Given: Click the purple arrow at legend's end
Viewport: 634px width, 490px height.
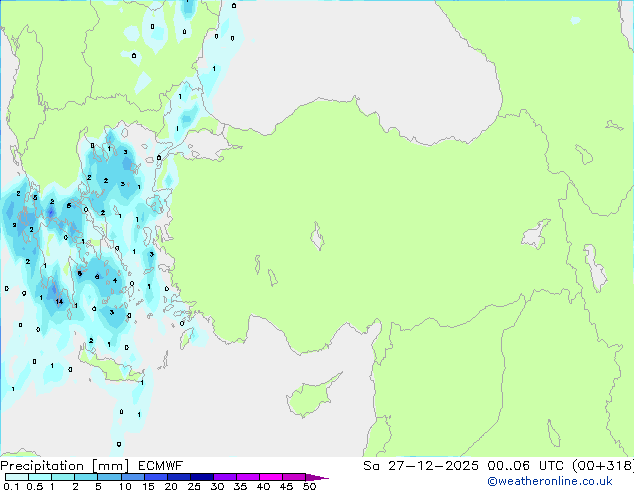Looking at the screenshot, I should (x=317, y=477).
